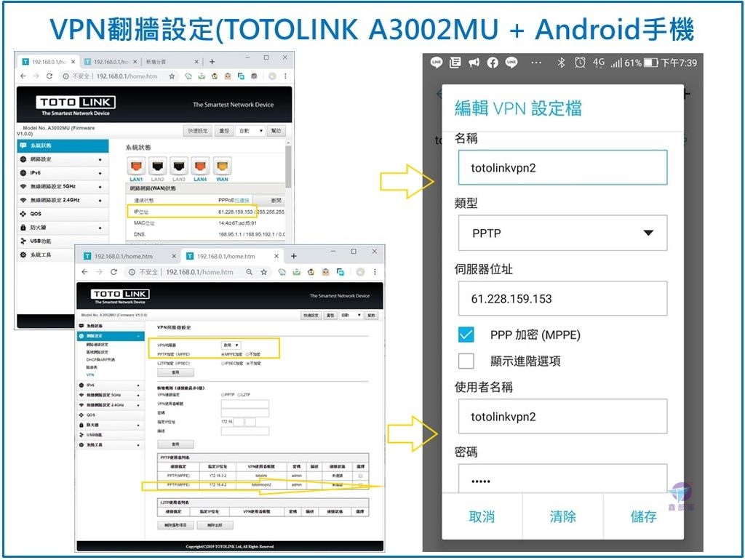The image size is (745, 560).
Task: Select MPPE加密 radio for PPTP encryption
Action: [223, 354]
